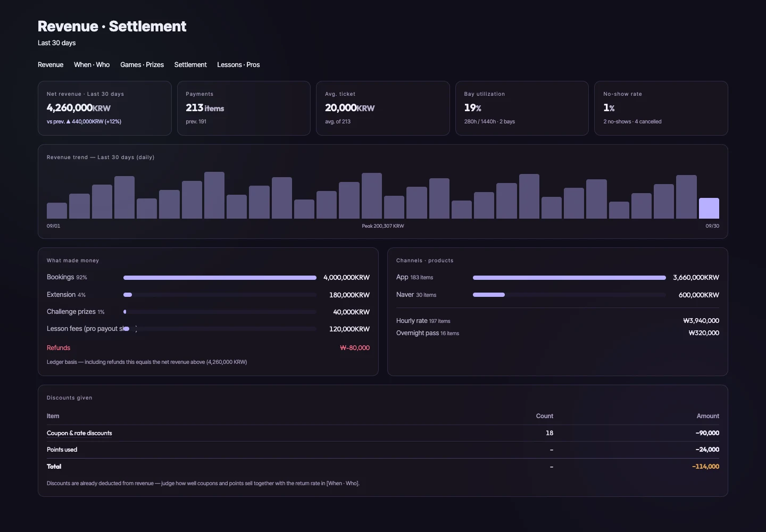Open the Revenue tab

(x=51, y=65)
